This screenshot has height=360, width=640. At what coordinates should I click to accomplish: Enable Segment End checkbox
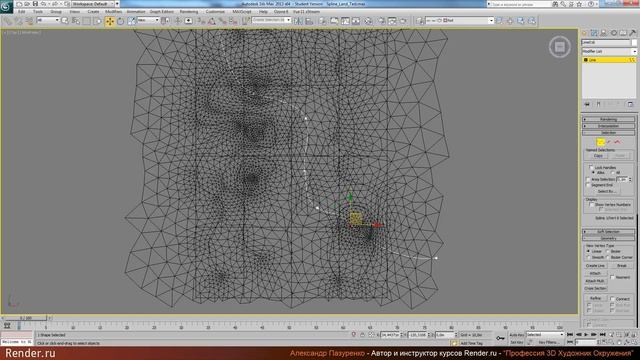tap(588, 185)
